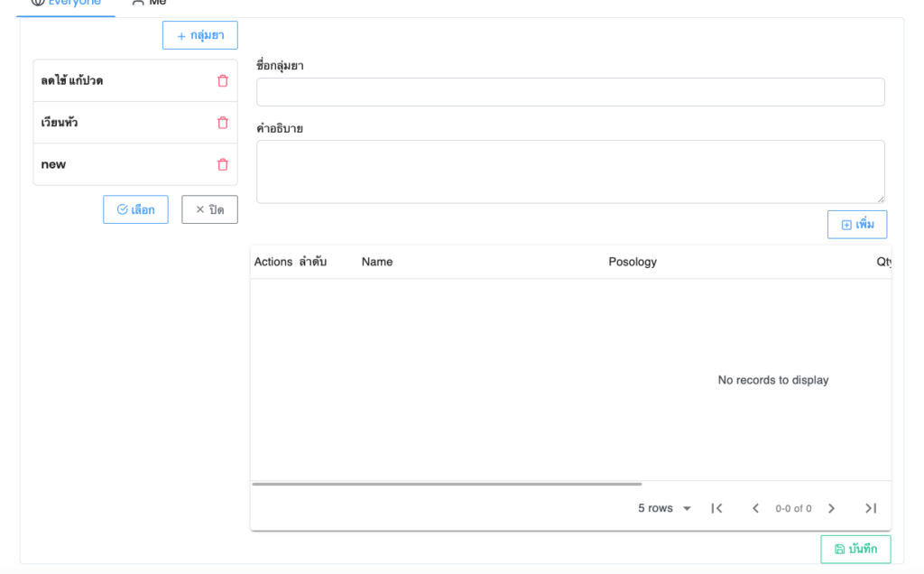Image resolution: width=924 pixels, height=574 pixels.
Task: Click the table's horizontal scrollbar
Action: pos(447,485)
